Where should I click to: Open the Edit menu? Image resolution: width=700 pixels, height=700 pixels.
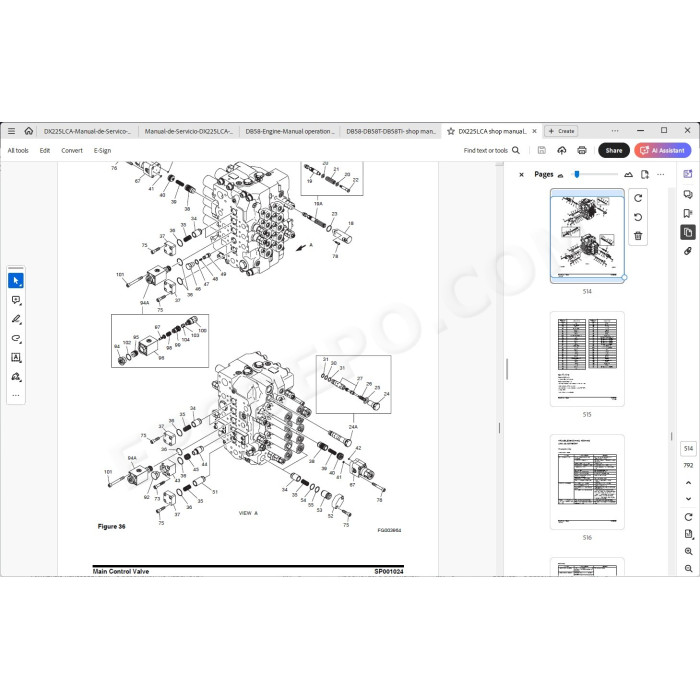point(45,150)
